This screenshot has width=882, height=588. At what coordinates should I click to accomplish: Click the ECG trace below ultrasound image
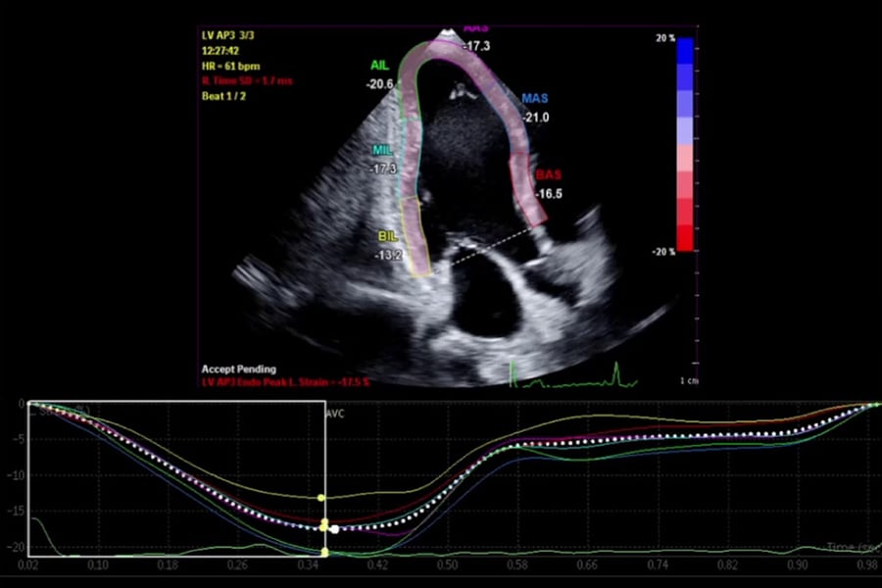tap(574, 379)
